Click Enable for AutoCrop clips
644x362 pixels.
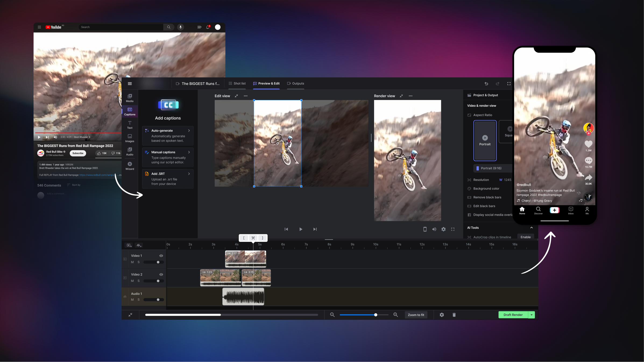525,237
